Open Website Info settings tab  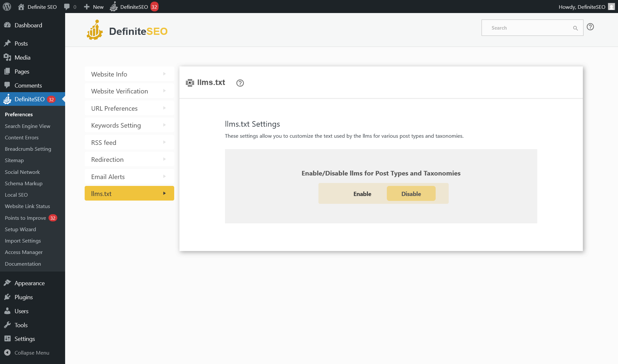pyautogui.click(x=129, y=74)
